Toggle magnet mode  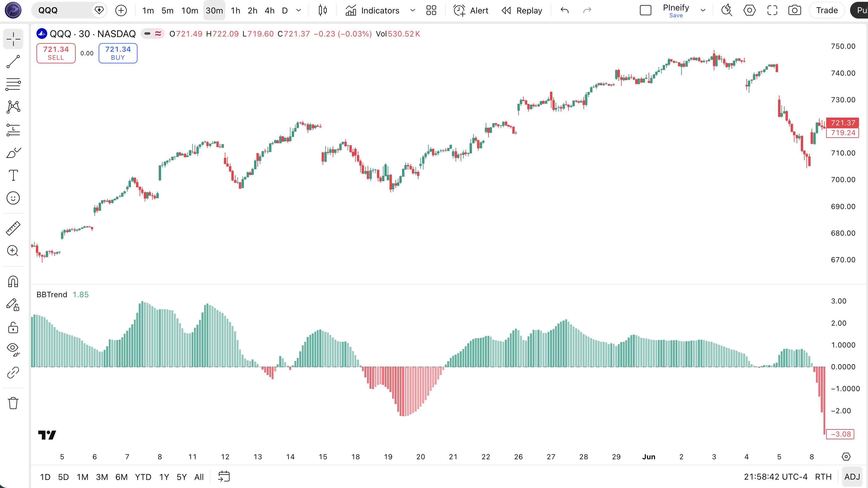[13, 281]
